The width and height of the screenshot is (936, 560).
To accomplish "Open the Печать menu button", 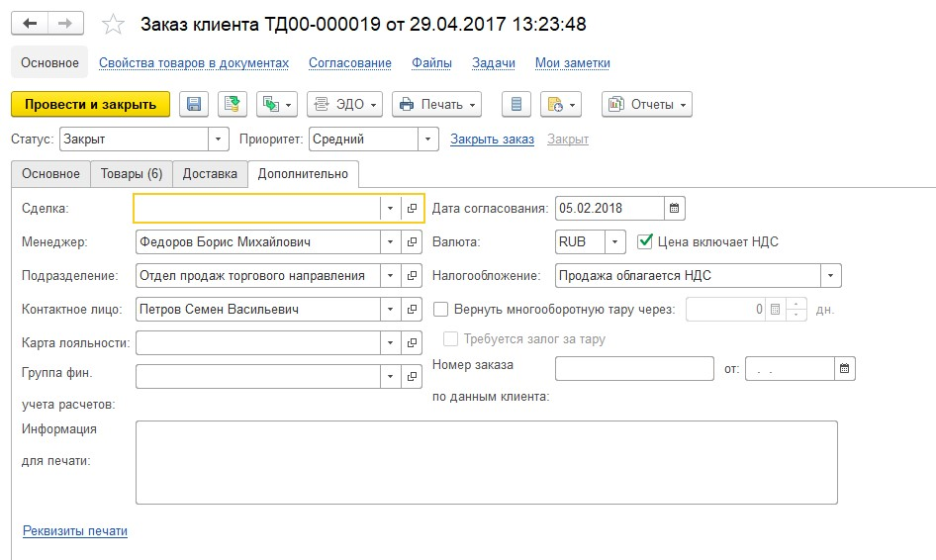I will pos(436,105).
